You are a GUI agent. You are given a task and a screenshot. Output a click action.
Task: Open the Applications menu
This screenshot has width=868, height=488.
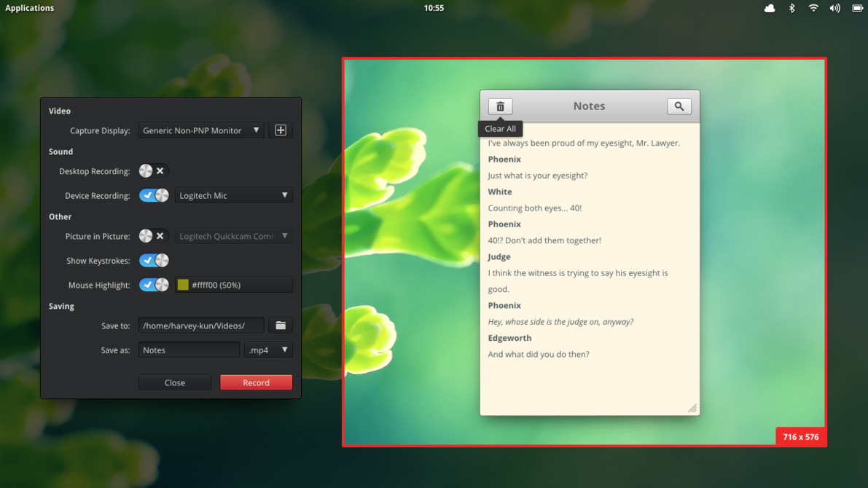[30, 8]
